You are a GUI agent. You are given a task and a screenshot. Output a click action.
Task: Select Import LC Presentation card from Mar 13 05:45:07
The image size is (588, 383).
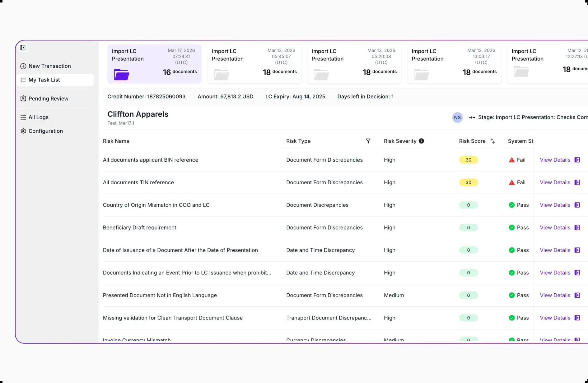pos(254,64)
